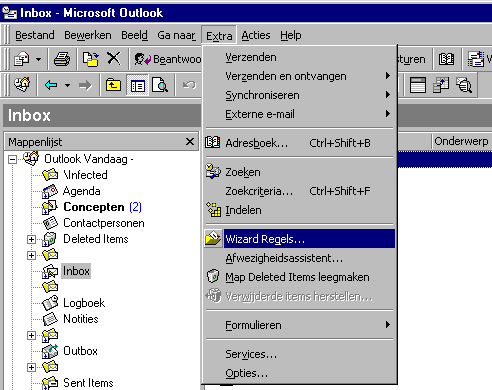Click the Move to Folder icon

coord(91,59)
